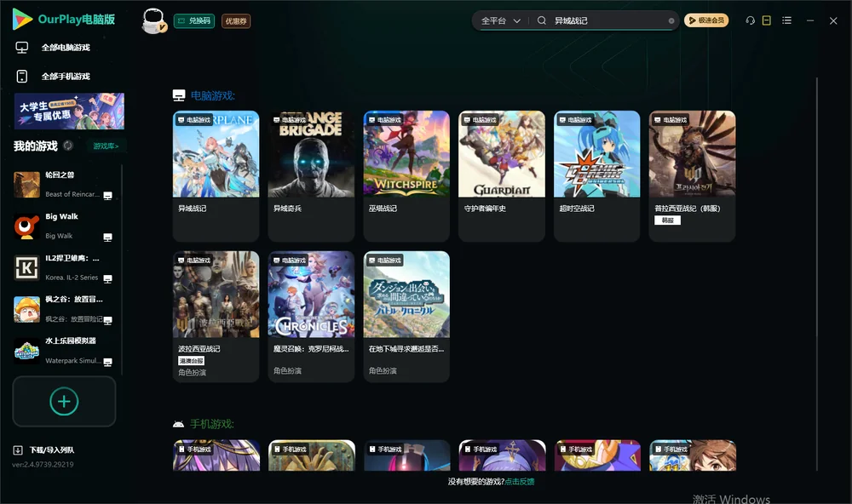Click the 极速会员 membership button
The image size is (852, 504).
pyautogui.click(x=705, y=20)
